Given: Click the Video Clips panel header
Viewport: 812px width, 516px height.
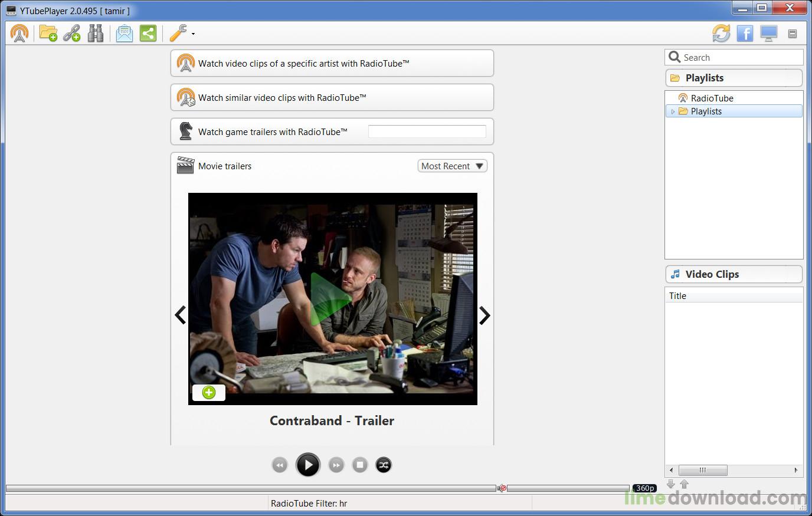Looking at the screenshot, I should [734, 274].
